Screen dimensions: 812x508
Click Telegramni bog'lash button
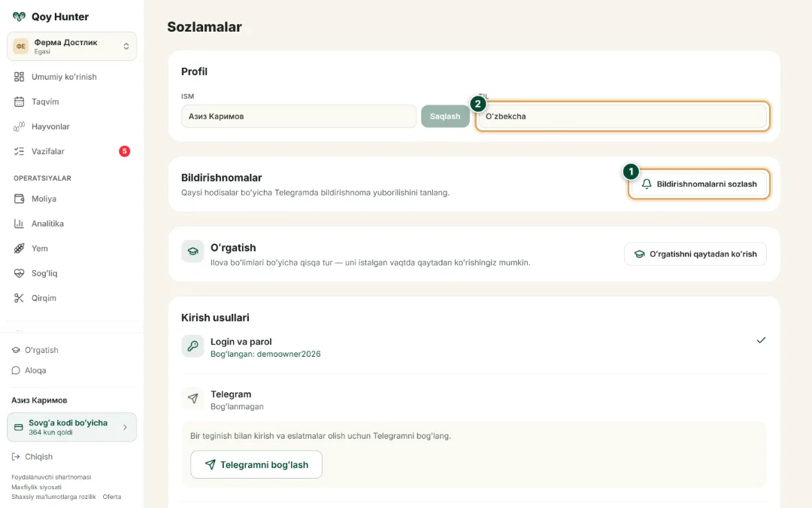(x=256, y=464)
